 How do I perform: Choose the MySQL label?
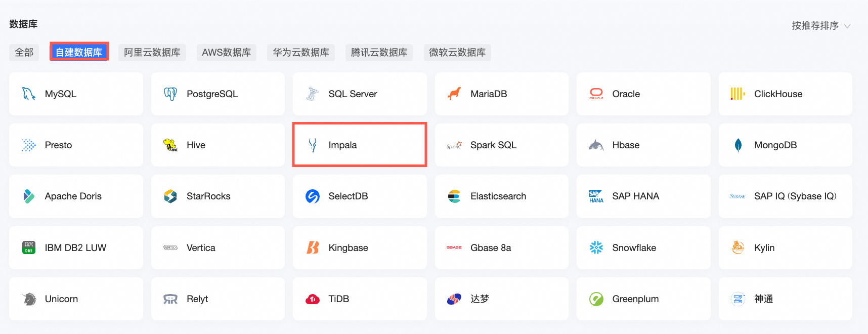(61, 94)
